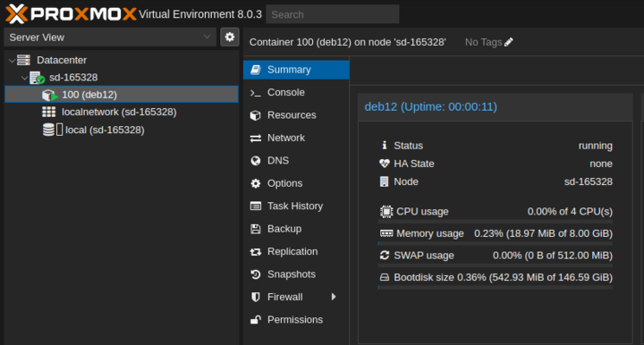Click the Firewall shield icon
Screen dimensions: 644x345
[x=256, y=297]
